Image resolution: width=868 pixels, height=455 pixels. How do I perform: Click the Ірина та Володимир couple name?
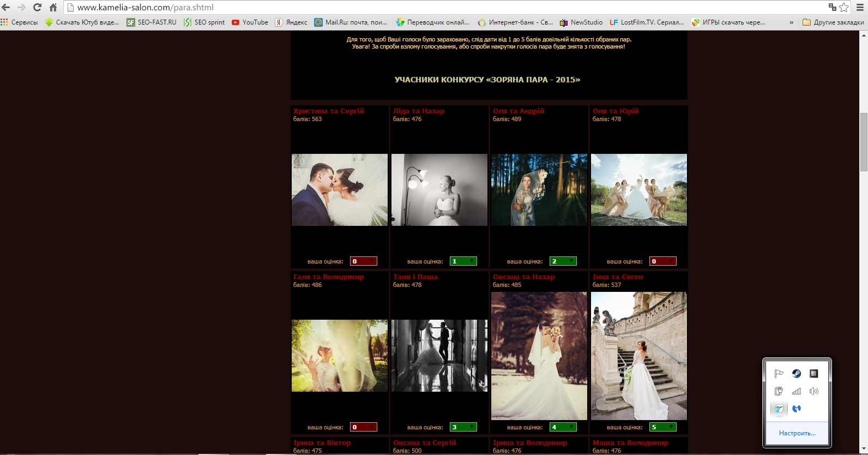click(530, 442)
